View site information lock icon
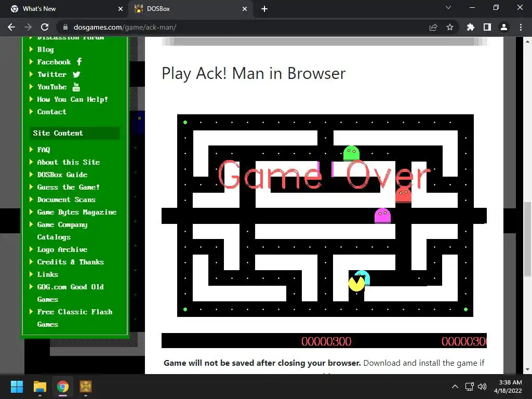The height and width of the screenshot is (399, 532). 65,27
